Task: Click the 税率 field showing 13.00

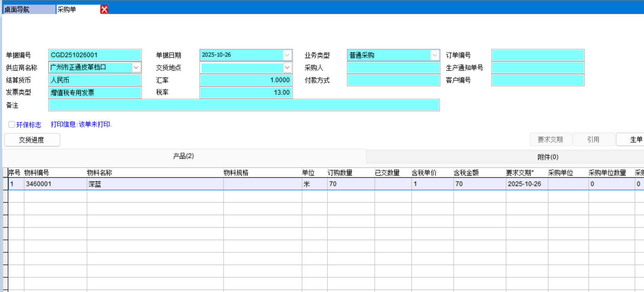Action: 246,92
